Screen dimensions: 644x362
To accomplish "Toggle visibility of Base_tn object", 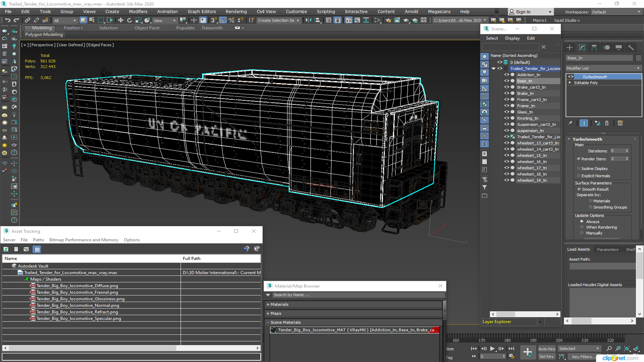I will coord(506,81).
